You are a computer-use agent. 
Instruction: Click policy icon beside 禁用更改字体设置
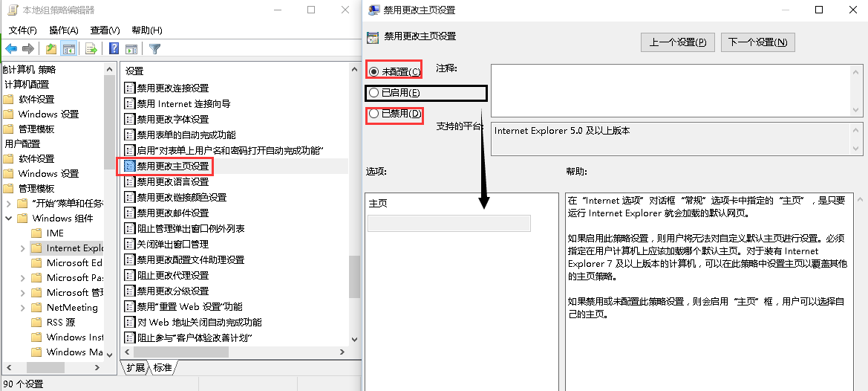click(x=129, y=119)
